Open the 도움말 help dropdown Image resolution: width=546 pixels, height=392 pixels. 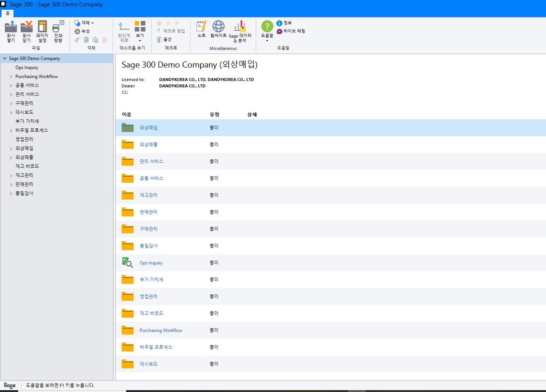click(267, 31)
